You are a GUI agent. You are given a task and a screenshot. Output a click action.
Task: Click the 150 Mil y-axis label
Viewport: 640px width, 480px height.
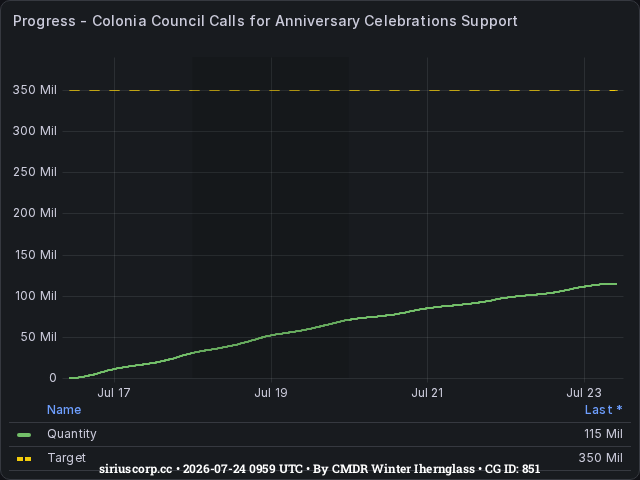coord(36,255)
